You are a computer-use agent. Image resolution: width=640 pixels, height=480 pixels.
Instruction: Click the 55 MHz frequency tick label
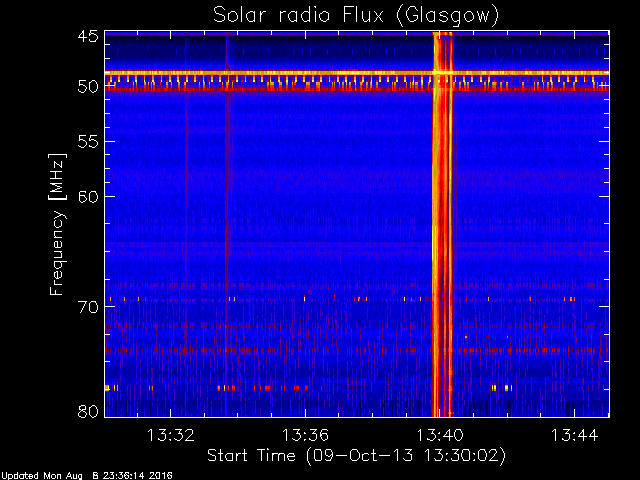point(88,142)
